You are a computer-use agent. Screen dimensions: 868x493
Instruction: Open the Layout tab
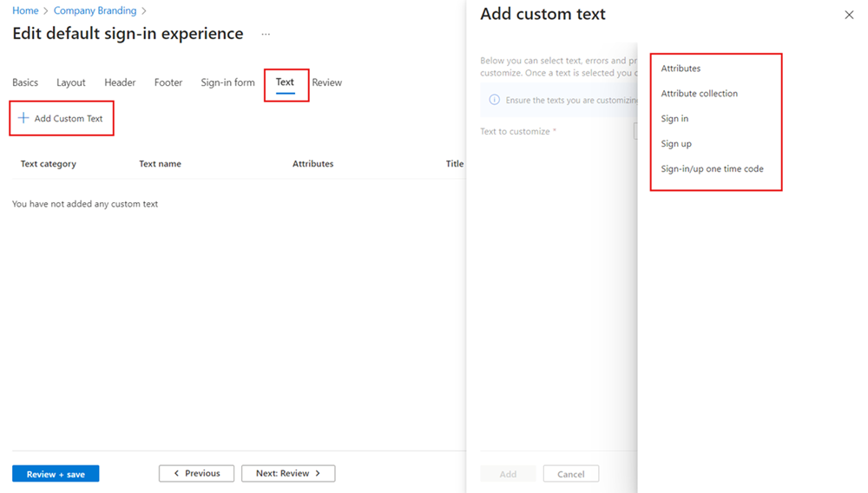(71, 82)
